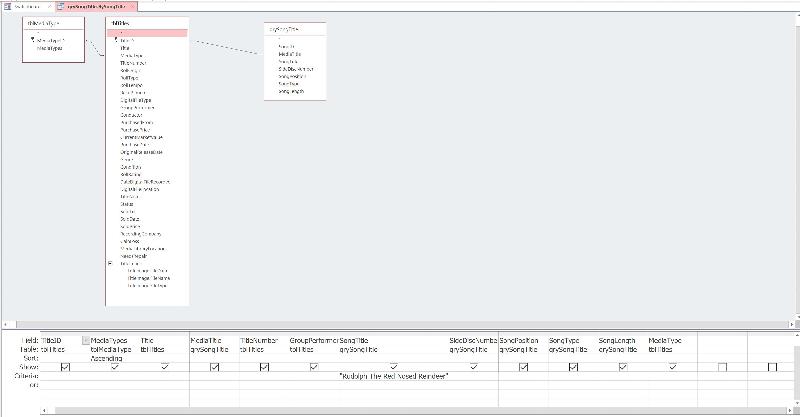
Task: Click the query icon on qrySongTitlesBySongTitle tab
Action: click(x=60, y=6)
